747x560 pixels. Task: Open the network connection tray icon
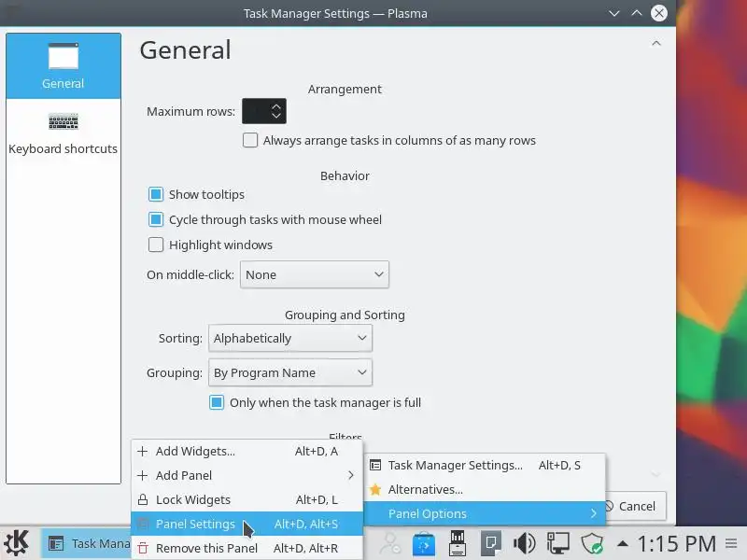(557, 543)
